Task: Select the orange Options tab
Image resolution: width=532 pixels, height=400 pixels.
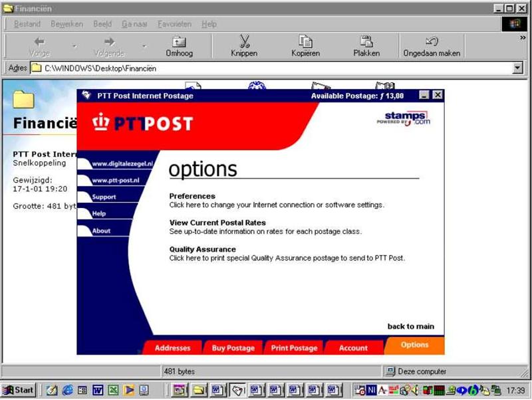Action: click(414, 345)
